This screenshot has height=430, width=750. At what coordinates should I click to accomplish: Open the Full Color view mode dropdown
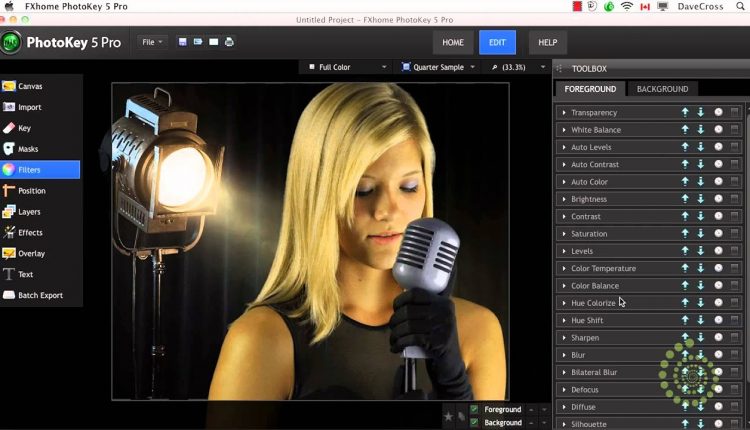(x=348, y=67)
